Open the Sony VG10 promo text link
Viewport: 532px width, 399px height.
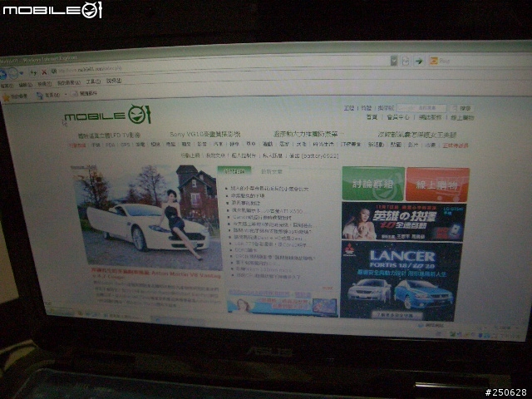click(205, 135)
